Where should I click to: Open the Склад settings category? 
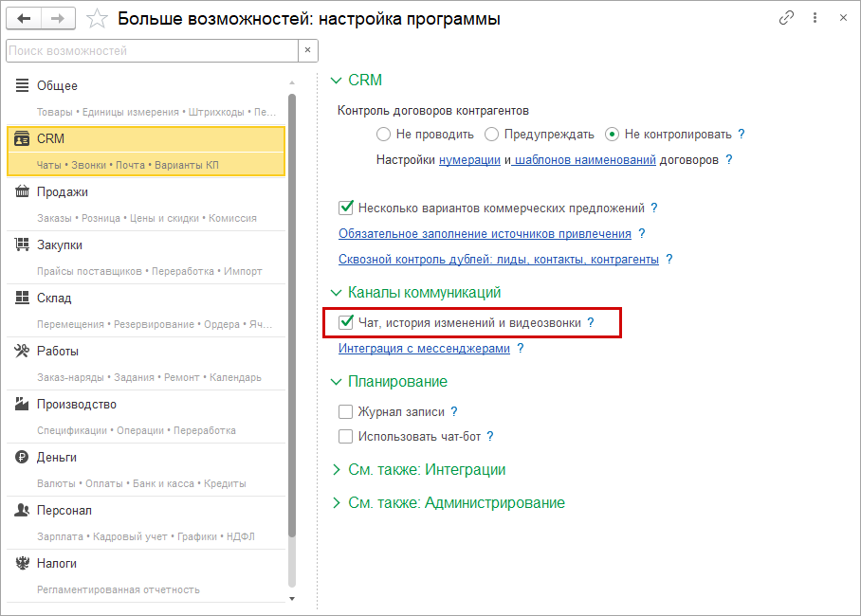coord(146,310)
